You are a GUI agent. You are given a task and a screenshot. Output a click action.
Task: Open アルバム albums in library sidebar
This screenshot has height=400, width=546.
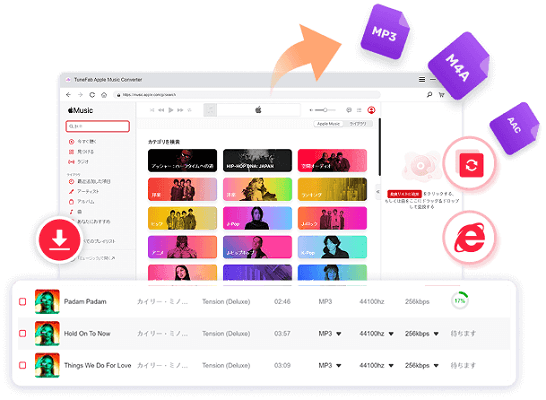click(x=81, y=202)
